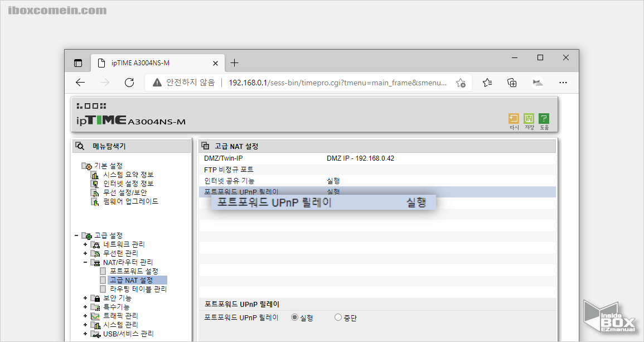Image resolution: width=644 pixels, height=342 pixels.
Task: Expand the 네트워크 관리 tree node
Action: click(85, 244)
